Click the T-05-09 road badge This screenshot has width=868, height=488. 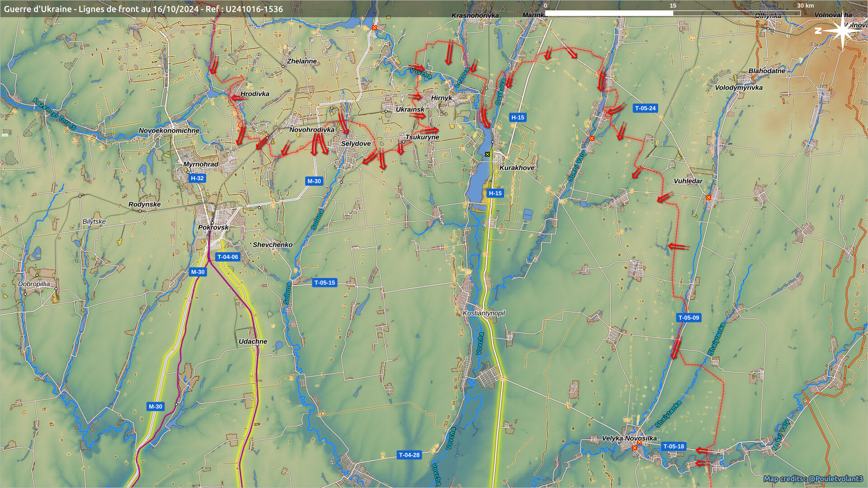[689, 318]
